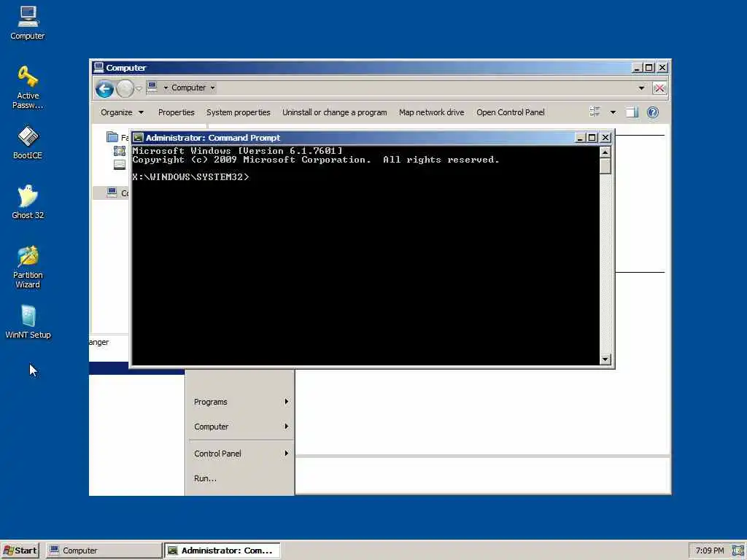The image size is (747, 560).
Task: Open the Organize menu
Action: [122, 112]
